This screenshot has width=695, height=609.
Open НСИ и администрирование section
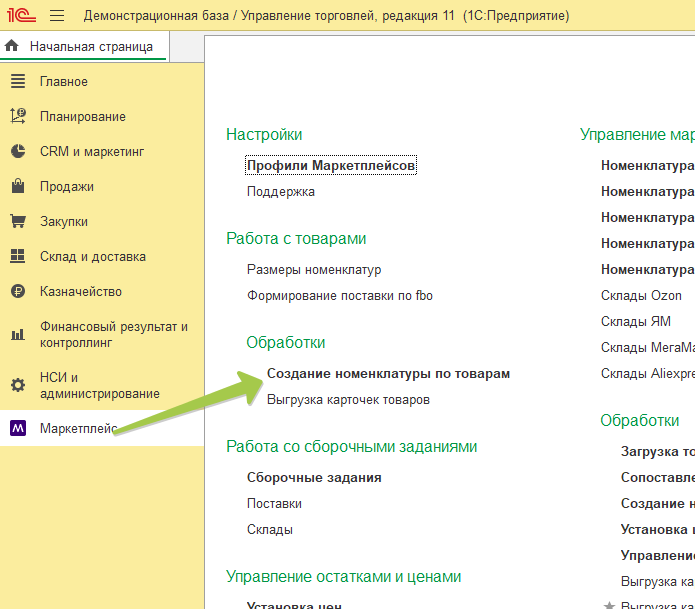pos(100,386)
